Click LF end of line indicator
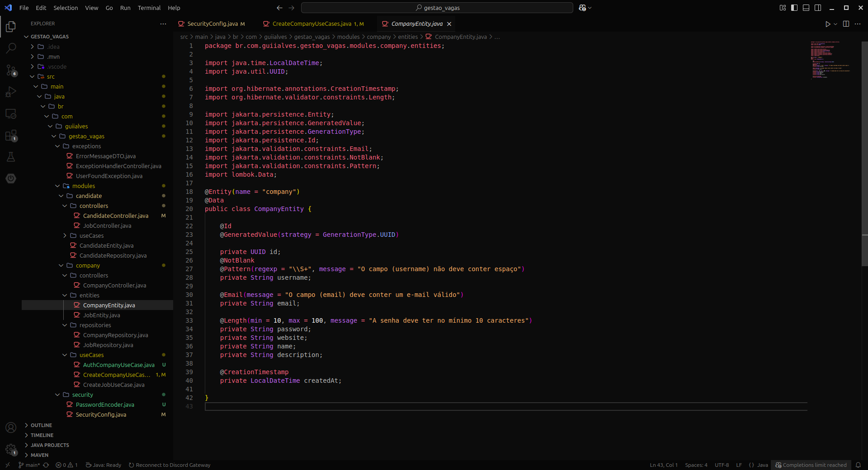The image size is (868, 470). click(739, 465)
